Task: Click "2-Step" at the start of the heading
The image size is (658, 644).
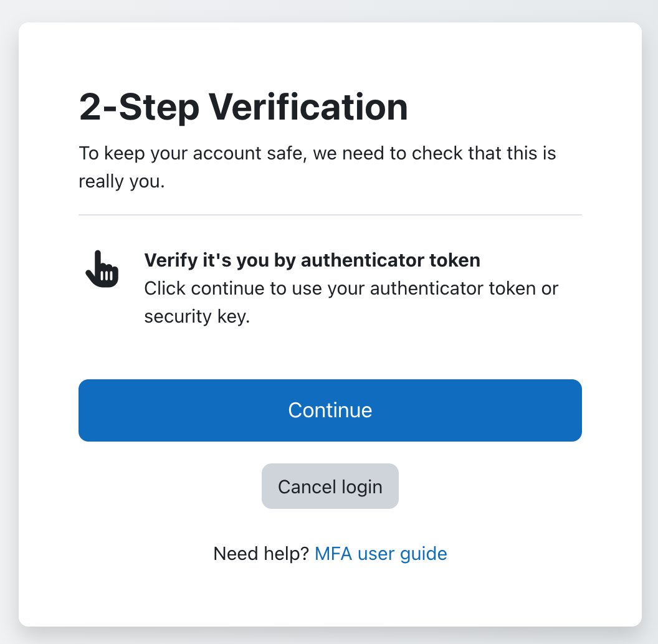Action: click(140, 107)
